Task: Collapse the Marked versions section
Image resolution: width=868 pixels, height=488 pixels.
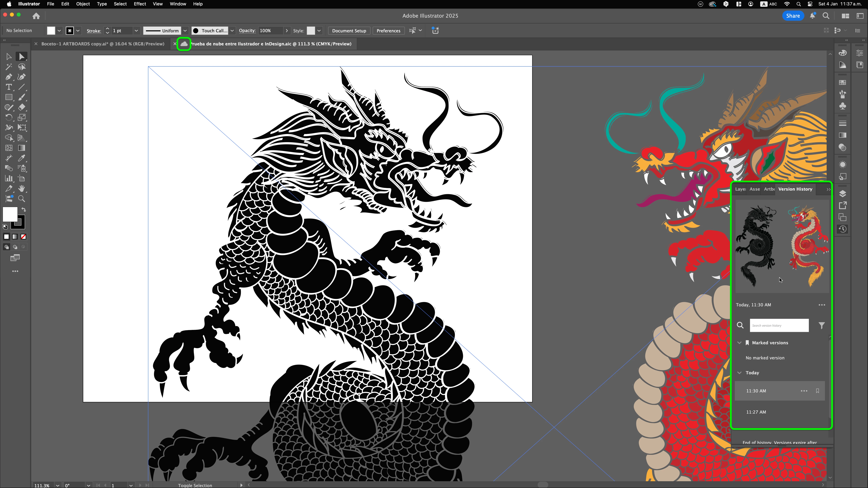Action: pos(739,343)
